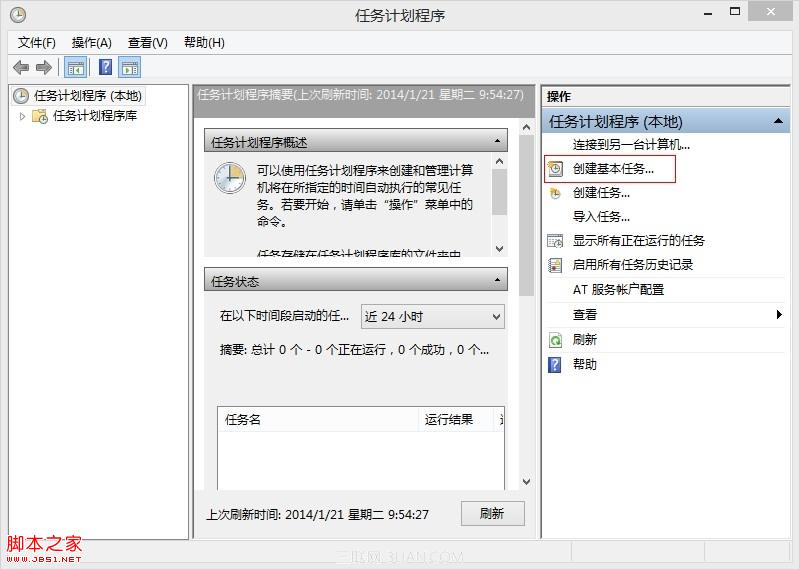800x570 pixels.
Task: Click the 显示所有正在运行的任务 icon
Action: pos(556,241)
